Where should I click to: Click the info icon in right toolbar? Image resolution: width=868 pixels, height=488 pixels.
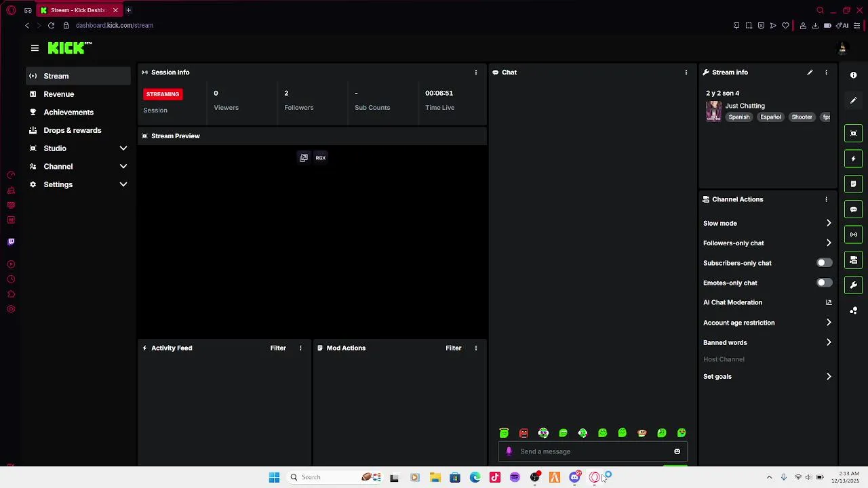(854, 75)
